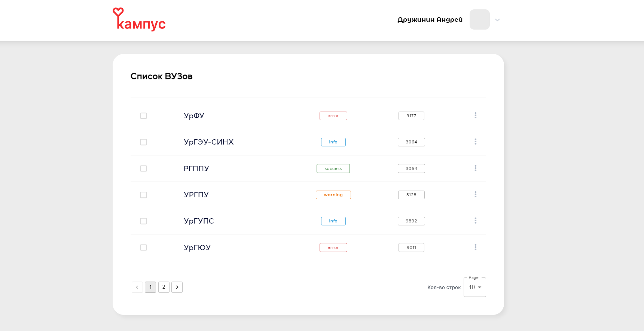Open the three-dot menu for УрГЮУ row
Screen dimensions: 644x331
pos(475,247)
